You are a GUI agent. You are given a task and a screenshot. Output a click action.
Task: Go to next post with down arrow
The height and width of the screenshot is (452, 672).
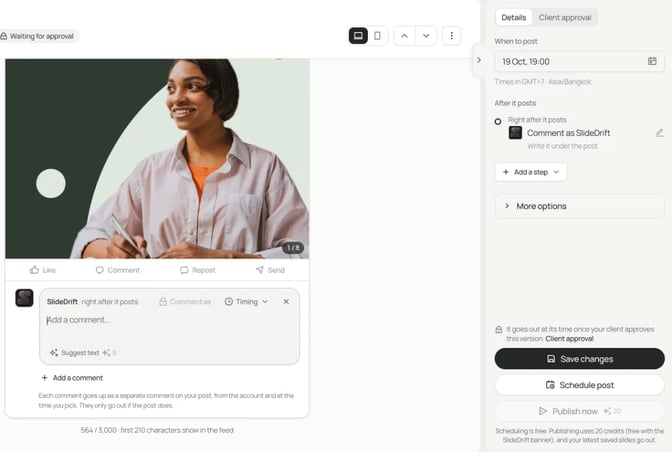point(426,36)
